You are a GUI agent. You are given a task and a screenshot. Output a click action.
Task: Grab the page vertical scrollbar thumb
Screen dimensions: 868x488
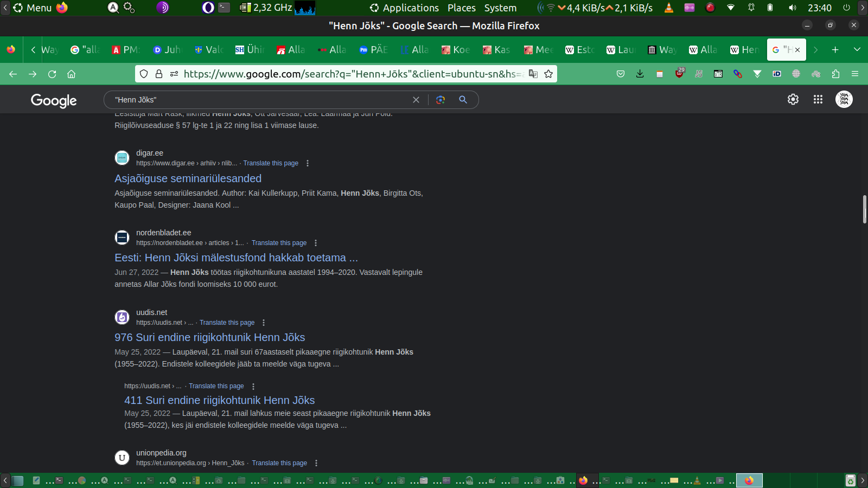pyautogui.click(x=865, y=209)
